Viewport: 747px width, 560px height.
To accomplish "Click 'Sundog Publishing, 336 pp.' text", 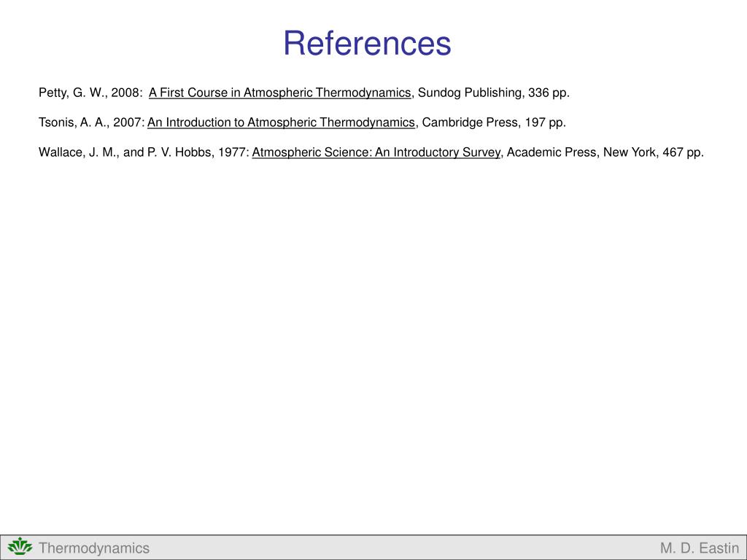I will [494, 93].
